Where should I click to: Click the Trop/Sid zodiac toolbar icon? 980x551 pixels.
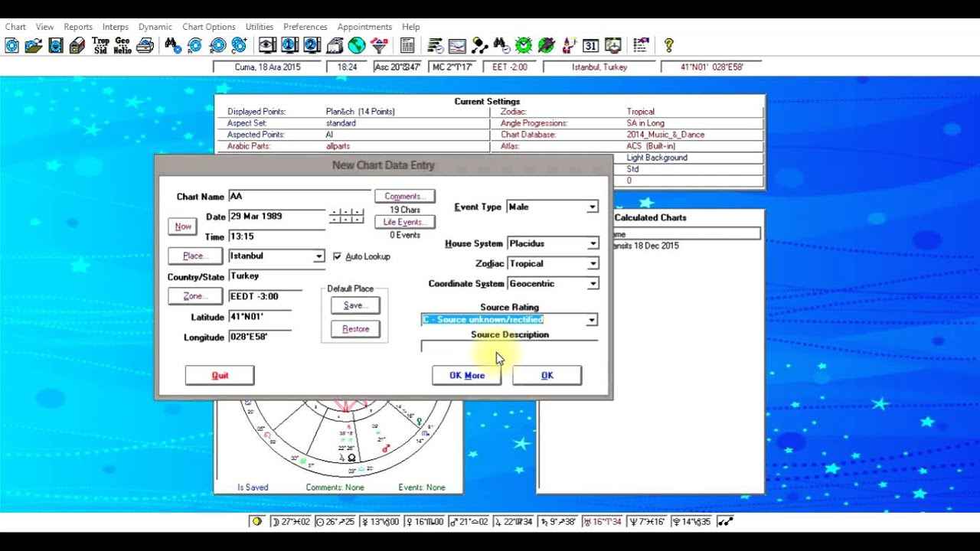tap(100, 46)
